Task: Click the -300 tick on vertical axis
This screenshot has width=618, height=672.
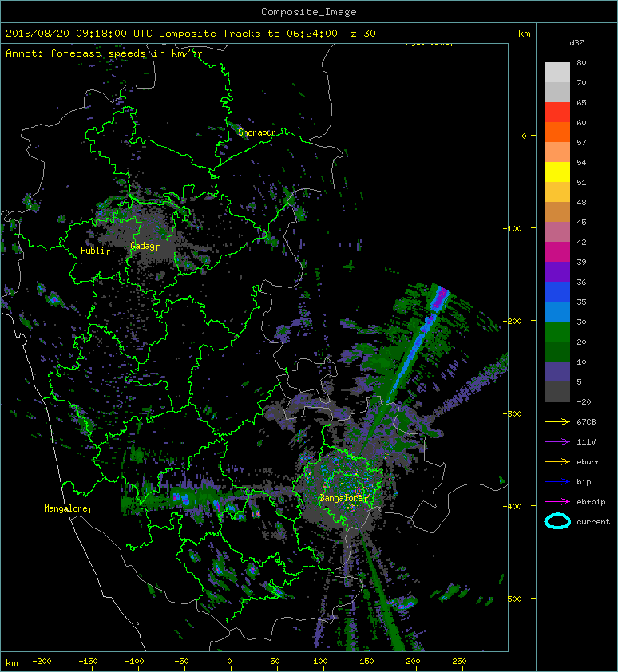Action: 513,413
